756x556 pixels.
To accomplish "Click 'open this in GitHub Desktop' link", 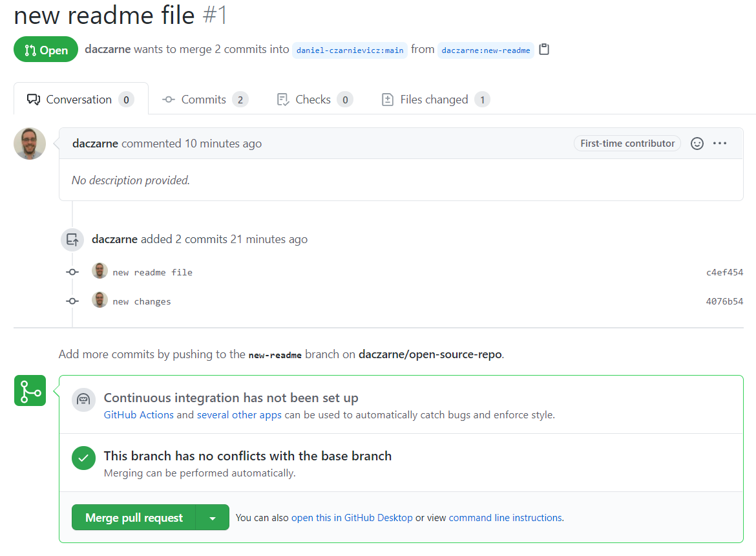I will coord(352,518).
